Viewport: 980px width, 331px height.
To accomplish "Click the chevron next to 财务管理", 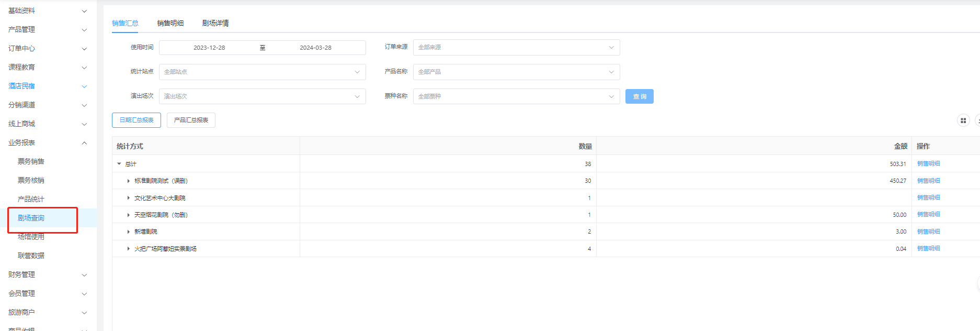I will click(84, 275).
